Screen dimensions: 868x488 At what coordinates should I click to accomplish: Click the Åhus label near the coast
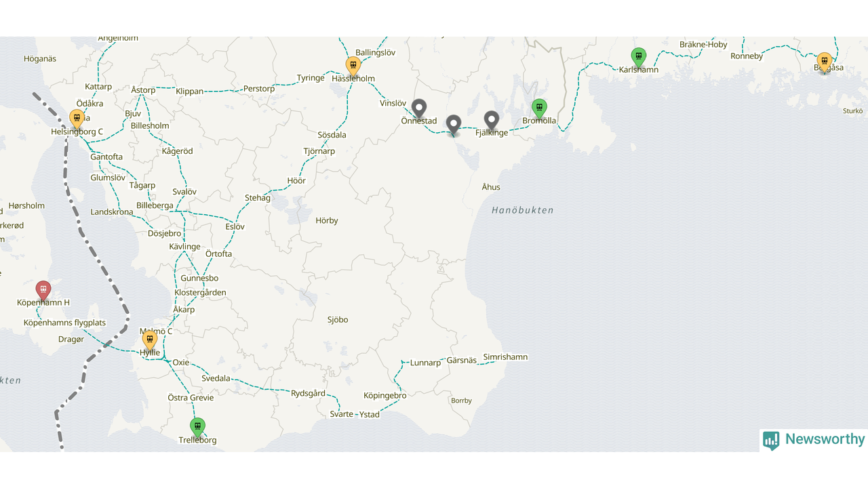tap(491, 187)
